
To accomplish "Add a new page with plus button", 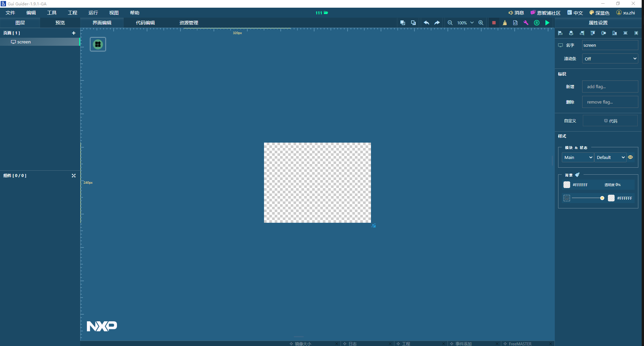I will pos(74,33).
